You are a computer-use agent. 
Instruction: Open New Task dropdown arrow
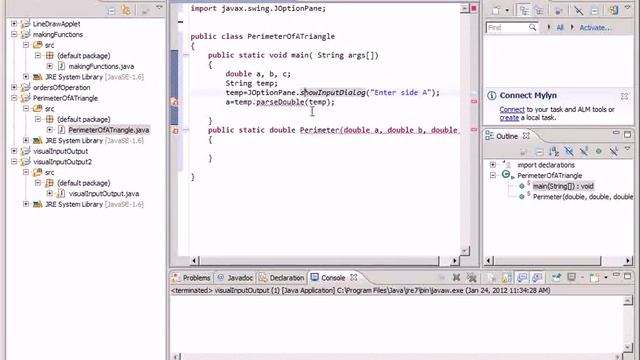point(507,11)
